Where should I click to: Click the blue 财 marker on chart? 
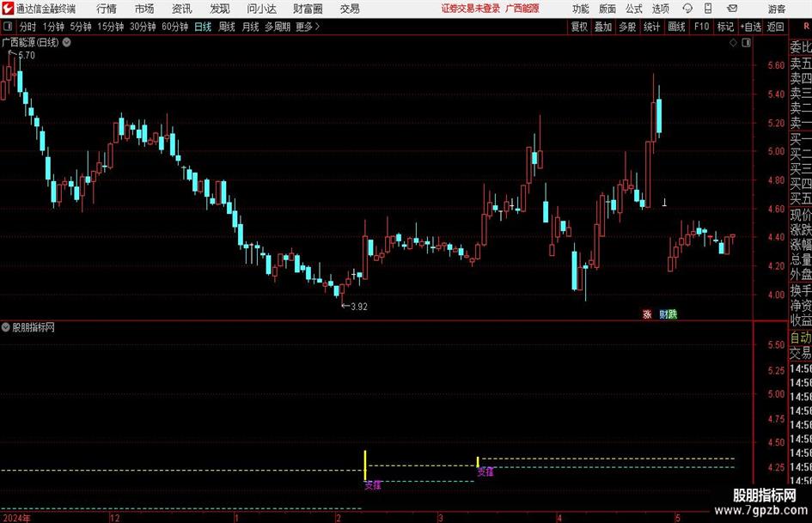point(663,314)
